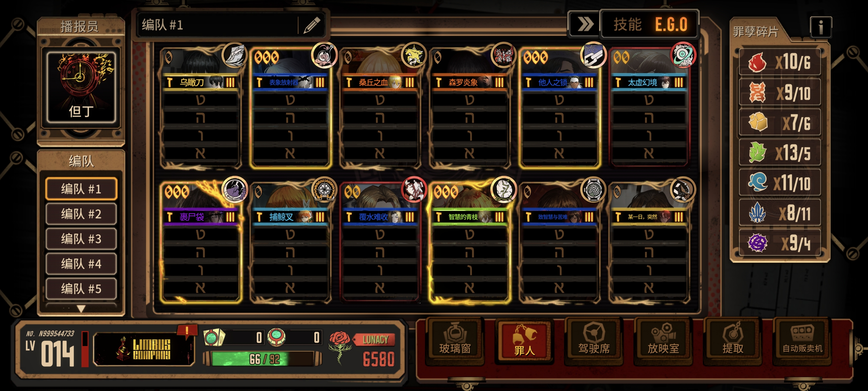Select the 但丁 announcer portrait
Image resolution: width=868 pixels, height=391 pixels.
point(81,87)
